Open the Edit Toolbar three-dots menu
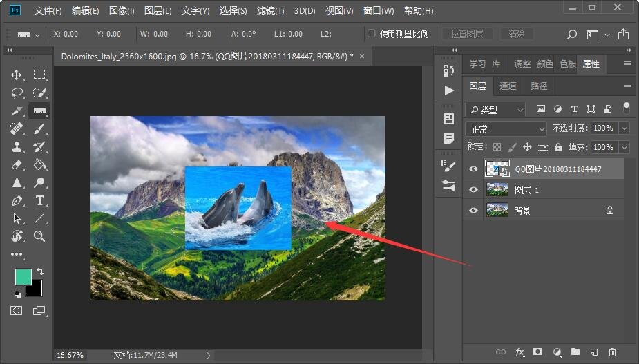 tap(17, 254)
